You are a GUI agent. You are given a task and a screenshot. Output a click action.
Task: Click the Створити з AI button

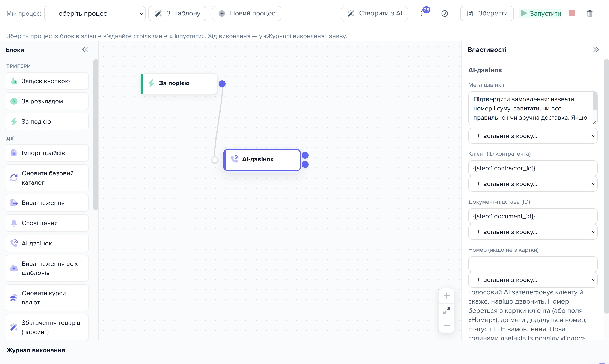tap(375, 13)
